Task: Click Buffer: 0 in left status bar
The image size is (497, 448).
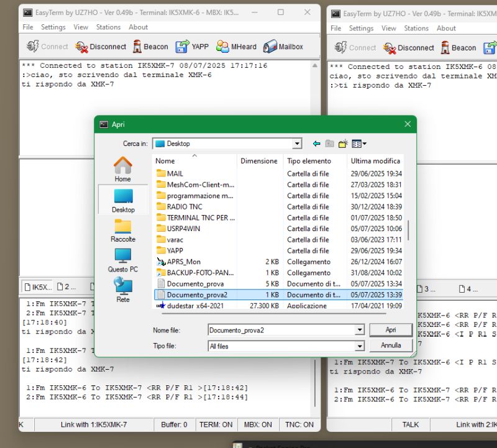Action: pyautogui.click(x=174, y=424)
